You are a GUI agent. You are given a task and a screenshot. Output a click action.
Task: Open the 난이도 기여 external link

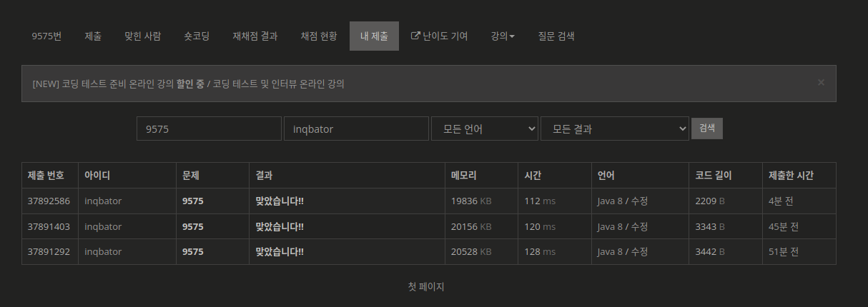tap(439, 36)
